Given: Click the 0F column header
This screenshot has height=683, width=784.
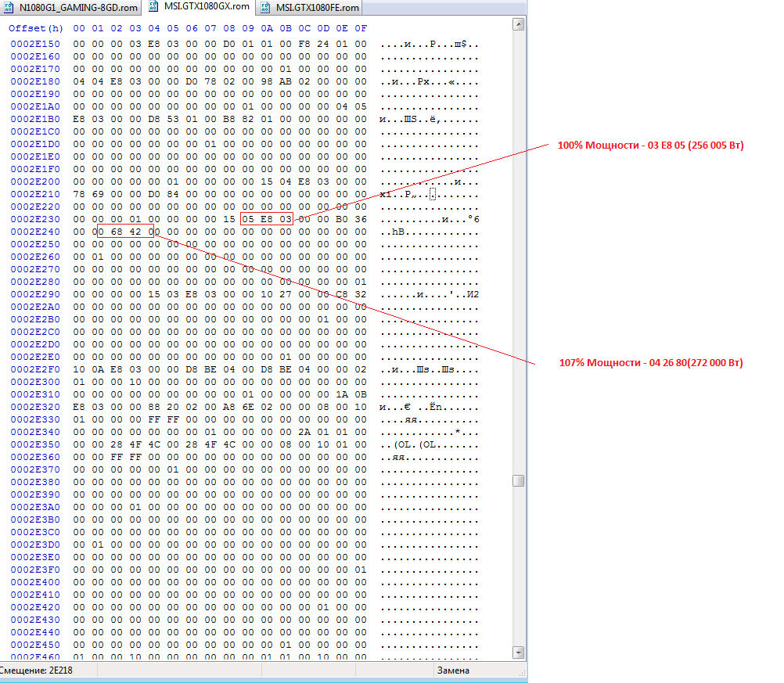Looking at the screenshot, I should click(x=361, y=28).
